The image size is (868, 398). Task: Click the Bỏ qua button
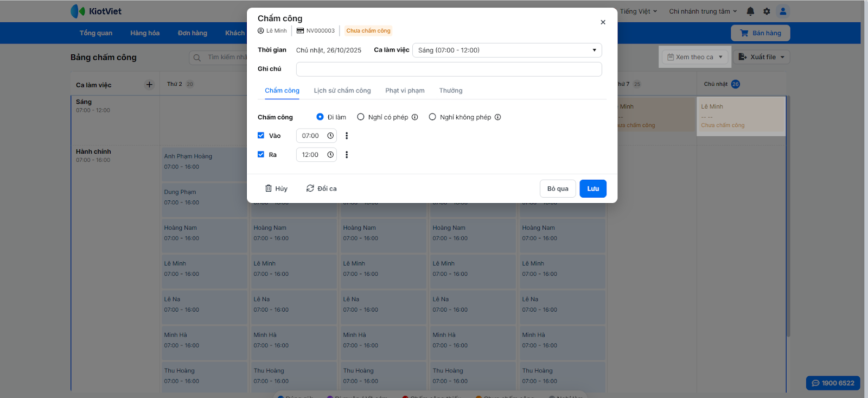click(x=558, y=188)
